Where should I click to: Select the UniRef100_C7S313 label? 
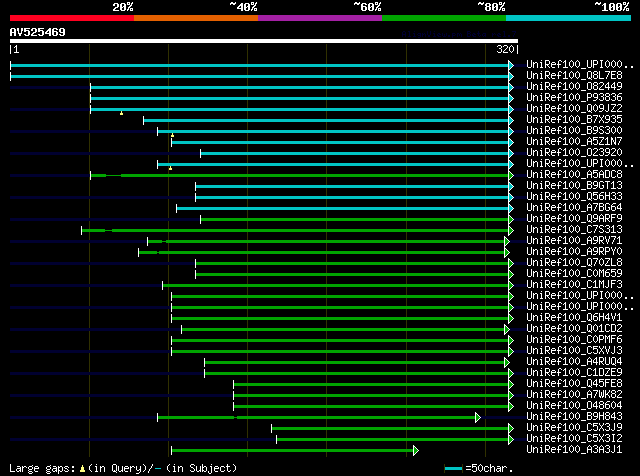pyautogui.click(x=574, y=230)
